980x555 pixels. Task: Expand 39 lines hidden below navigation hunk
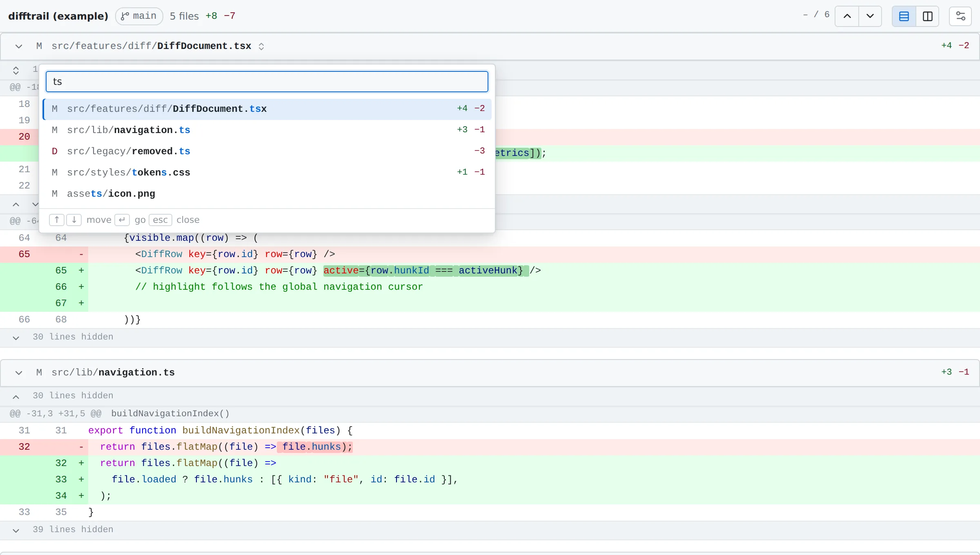click(x=16, y=531)
